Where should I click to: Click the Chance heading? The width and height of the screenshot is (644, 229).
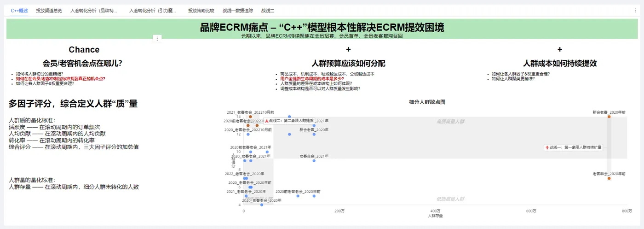[84, 50]
